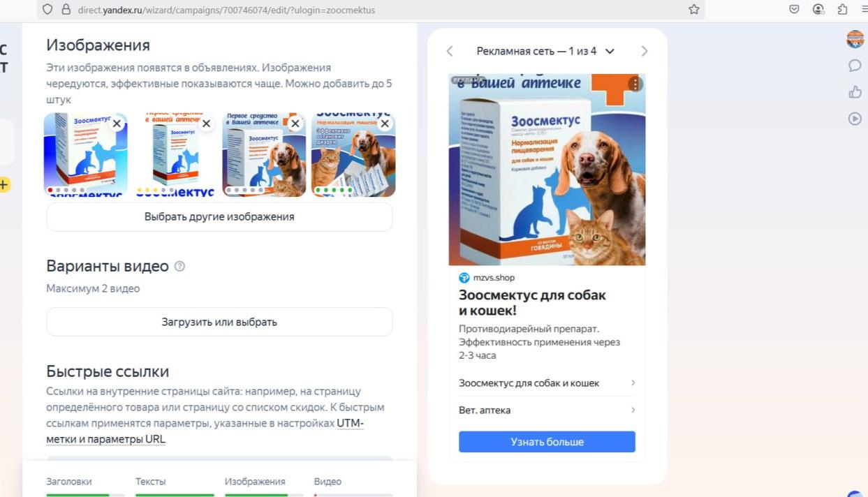Select the third image thumbnail
The width and height of the screenshot is (868, 497).
point(264,155)
